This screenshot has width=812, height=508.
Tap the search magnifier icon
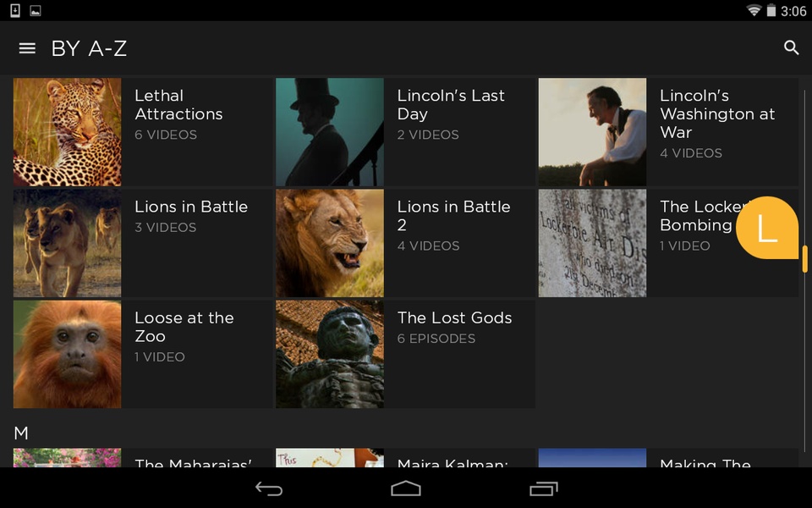point(791,47)
